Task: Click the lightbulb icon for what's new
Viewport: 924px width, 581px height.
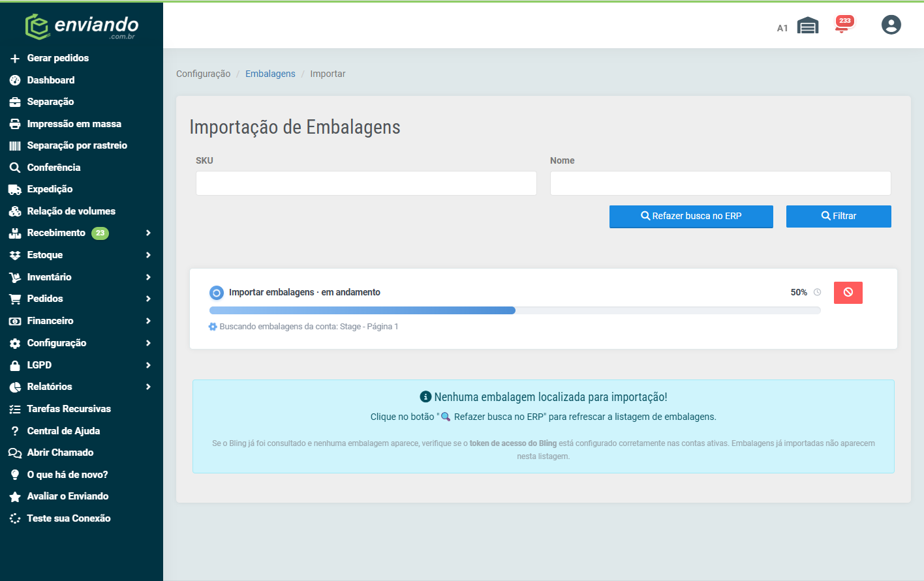Action: [15, 475]
